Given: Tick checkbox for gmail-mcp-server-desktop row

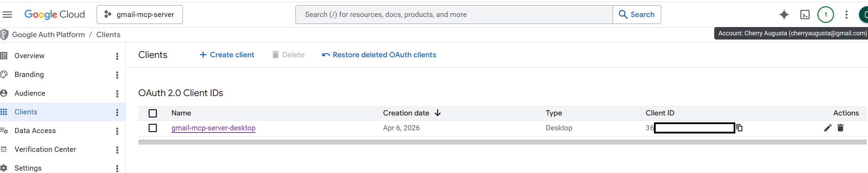Looking at the screenshot, I should pyautogui.click(x=153, y=128).
